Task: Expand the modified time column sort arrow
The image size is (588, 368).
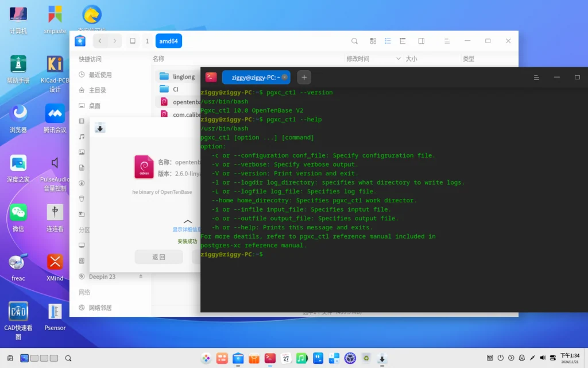Action: [x=399, y=59]
